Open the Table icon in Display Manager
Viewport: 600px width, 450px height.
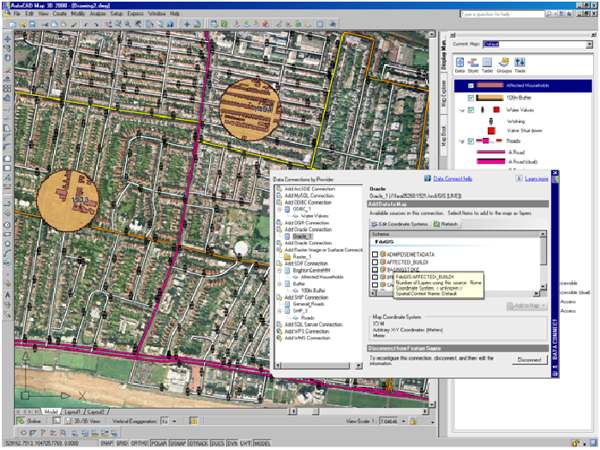point(487,63)
